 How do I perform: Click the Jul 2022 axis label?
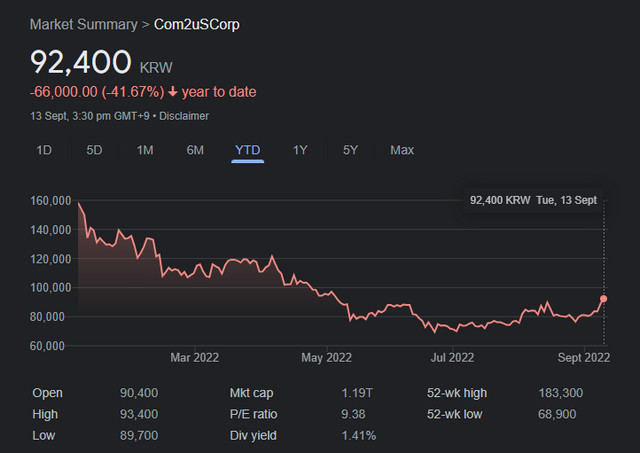(452, 358)
